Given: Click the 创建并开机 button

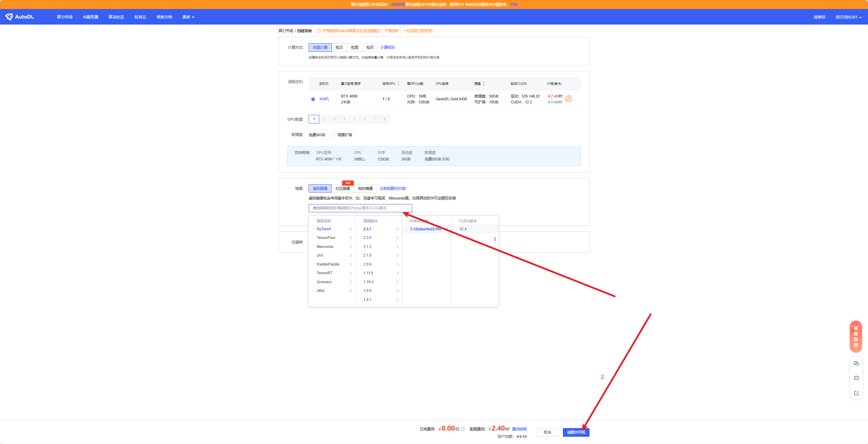Looking at the screenshot, I should [576, 432].
